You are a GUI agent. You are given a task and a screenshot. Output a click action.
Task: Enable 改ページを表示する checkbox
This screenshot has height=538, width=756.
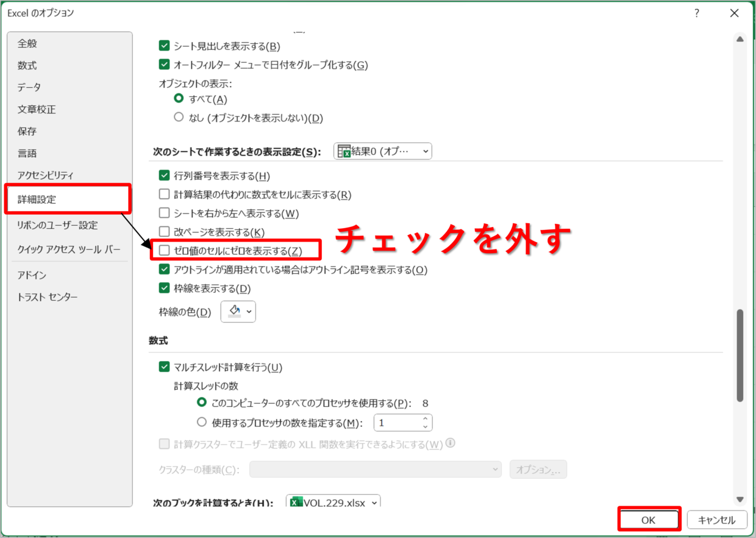(164, 232)
